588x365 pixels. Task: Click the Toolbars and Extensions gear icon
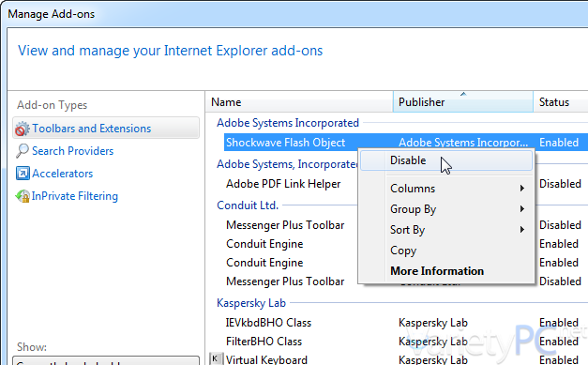click(23, 129)
